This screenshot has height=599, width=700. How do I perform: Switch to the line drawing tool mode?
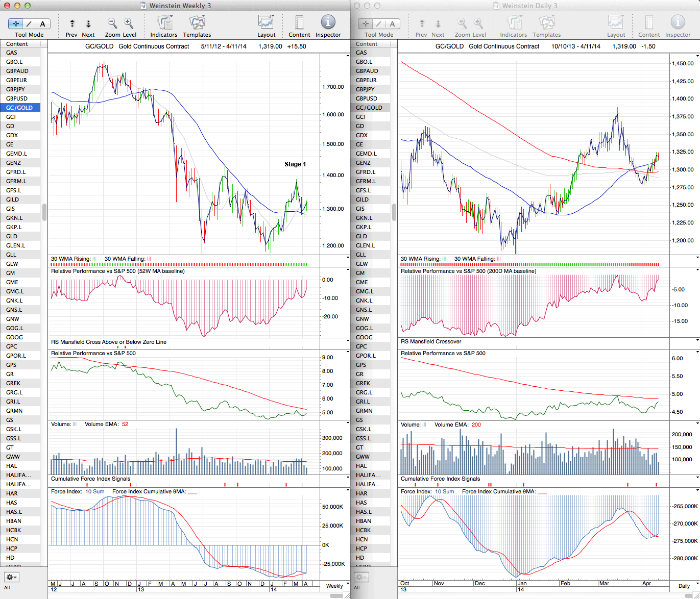(x=29, y=23)
